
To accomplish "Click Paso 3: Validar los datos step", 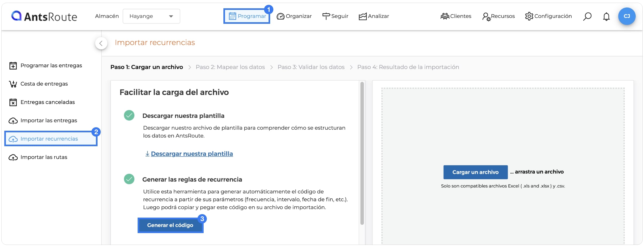I will [311, 67].
